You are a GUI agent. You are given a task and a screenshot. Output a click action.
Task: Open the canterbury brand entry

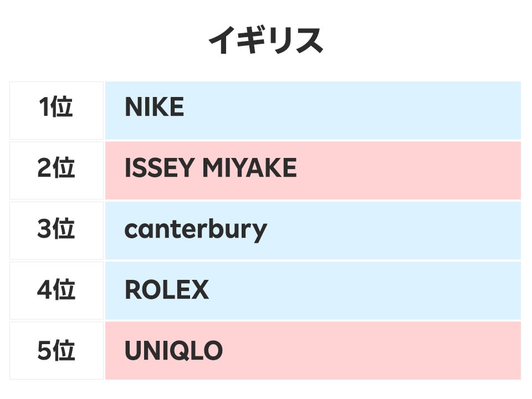coord(196,229)
